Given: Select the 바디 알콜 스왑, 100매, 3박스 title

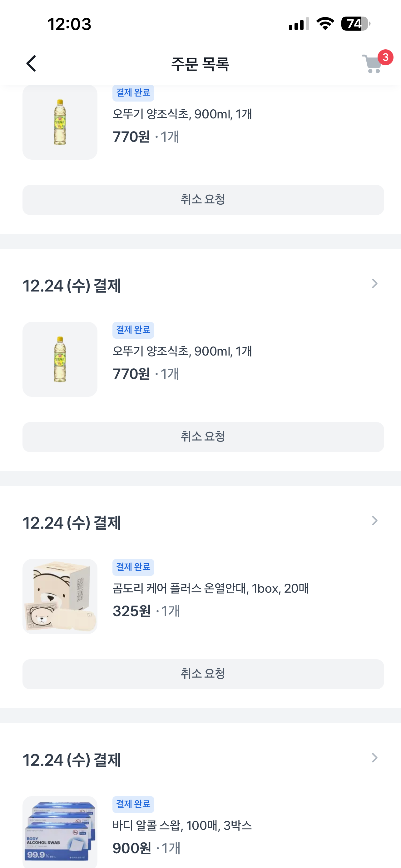Looking at the screenshot, I should click(x=182, y=826).
